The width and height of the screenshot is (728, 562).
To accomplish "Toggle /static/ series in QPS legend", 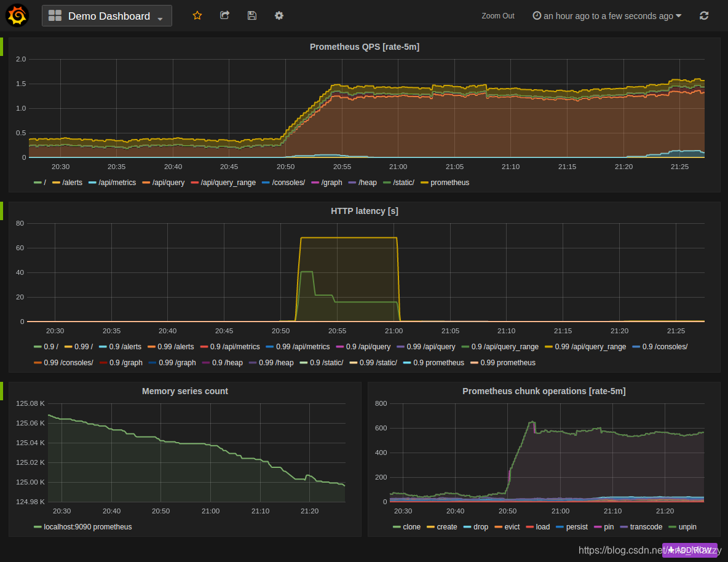I will pyautogui.click(x=399, y=183).
